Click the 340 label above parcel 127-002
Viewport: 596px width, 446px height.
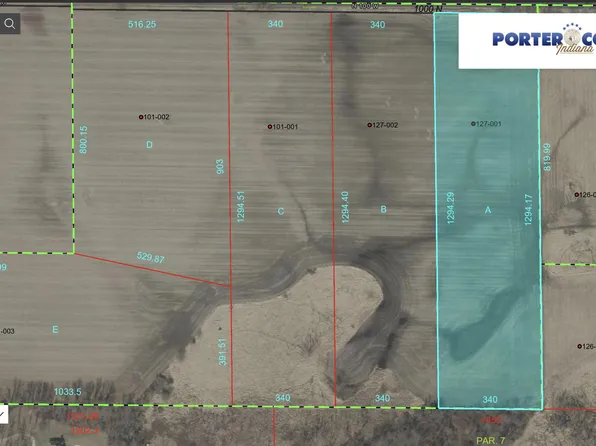click(x=377, y=25)
